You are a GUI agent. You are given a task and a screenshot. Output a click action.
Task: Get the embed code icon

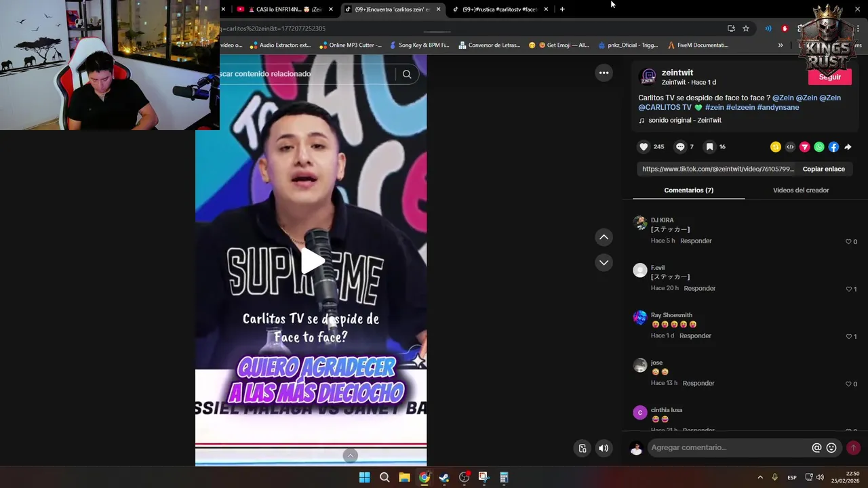790,147
